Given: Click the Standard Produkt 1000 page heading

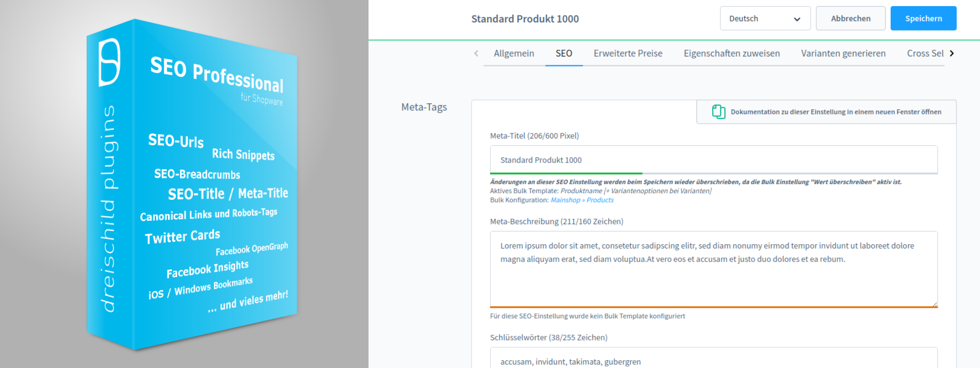Looking at the screenshot, I should click(x=525, y=19).
